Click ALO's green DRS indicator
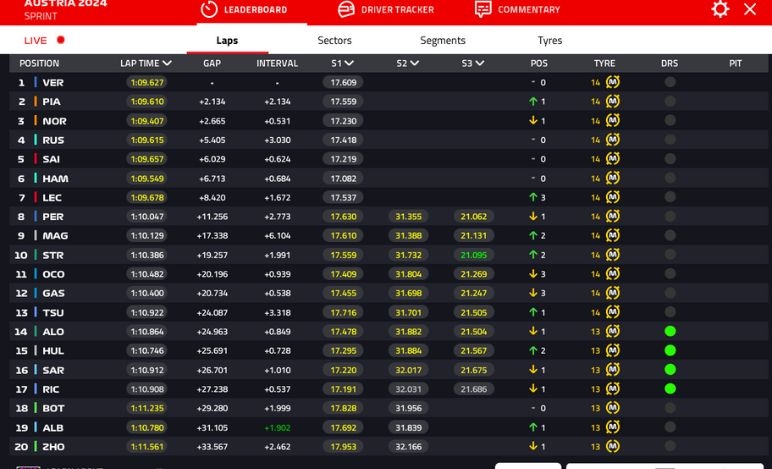This screenshot has height=469, width=772. coord(670,331)
